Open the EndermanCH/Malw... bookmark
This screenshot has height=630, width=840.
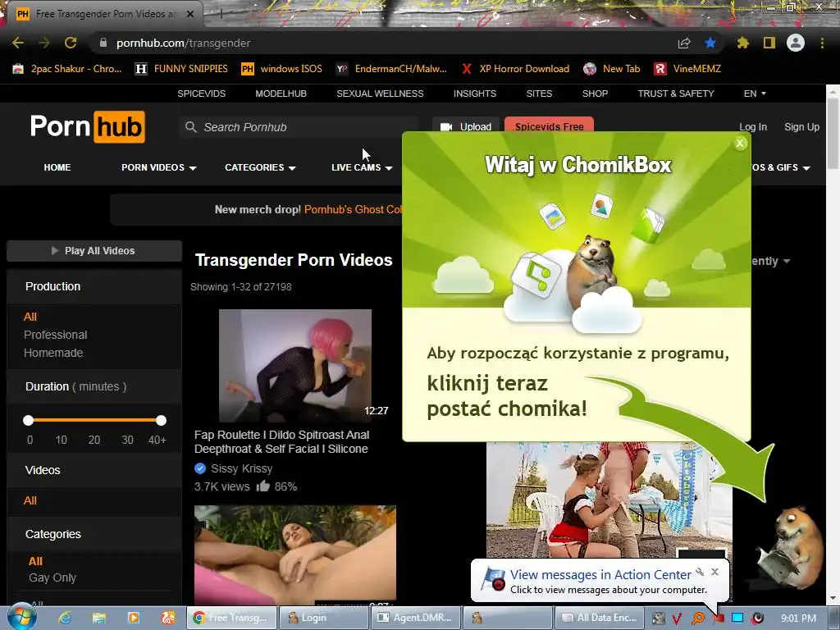point(391,69)
